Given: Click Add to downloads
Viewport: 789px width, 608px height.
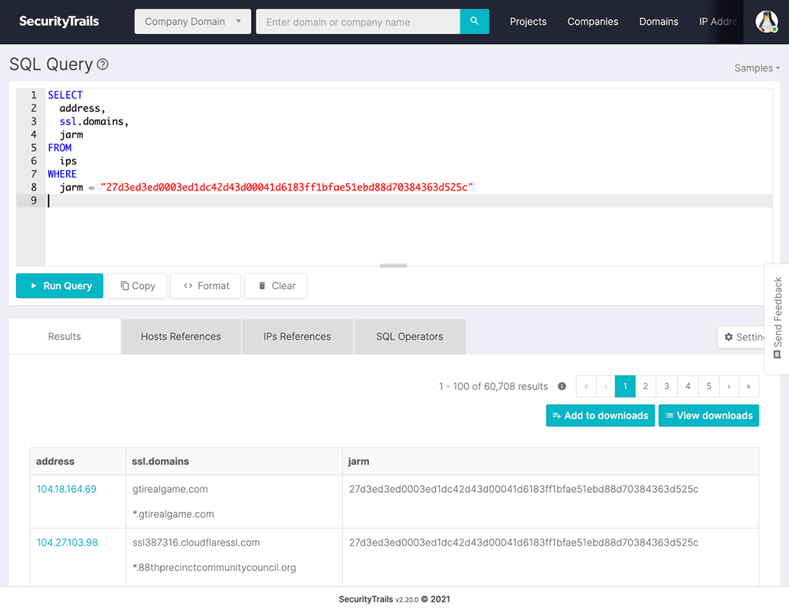Looking at the screenshot, I should (x=600, y=416).
